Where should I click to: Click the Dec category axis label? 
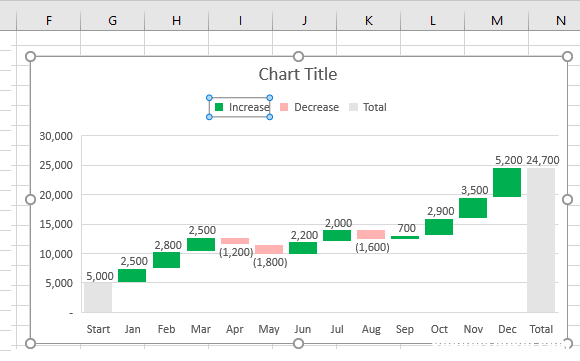pyautogui.click(x=507, y=329)
